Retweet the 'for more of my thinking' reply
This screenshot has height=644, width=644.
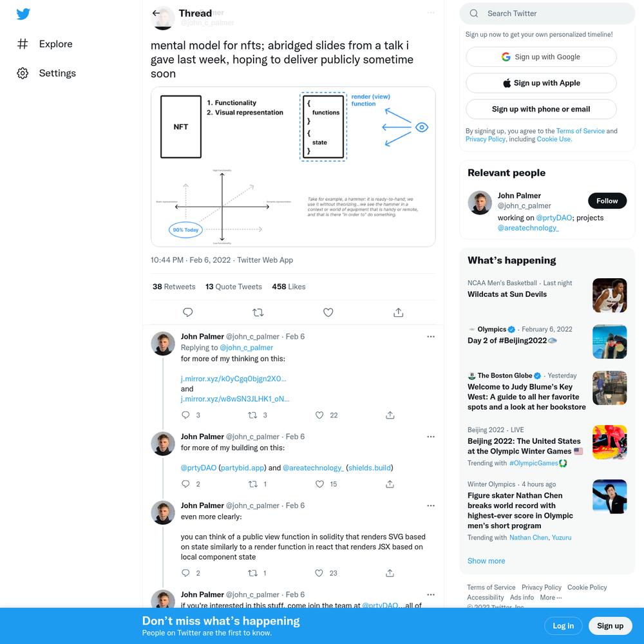252,415
